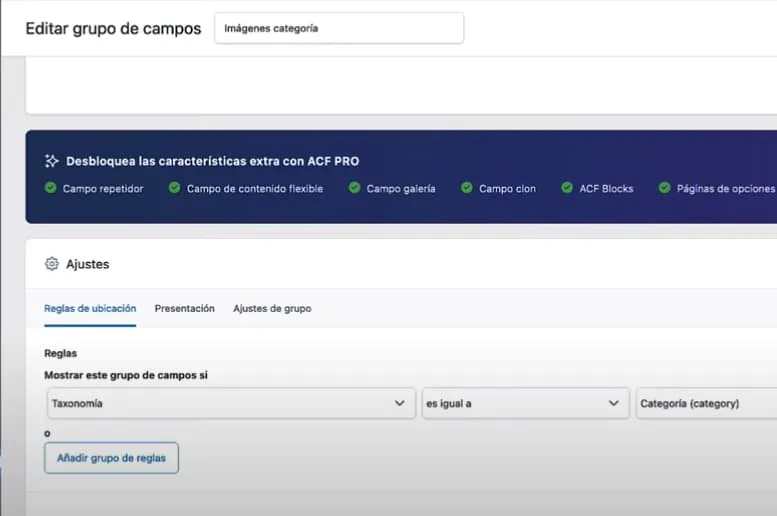777x516 pixels.
Task: Click the 'Desbloquea las características extra con ACF PRO' heading
Action: (213, 161)
